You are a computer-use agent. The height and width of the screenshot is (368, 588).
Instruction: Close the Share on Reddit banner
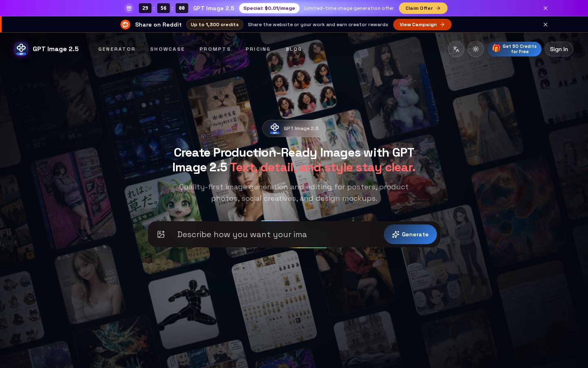pyautogui.click(x=546, y=25)
